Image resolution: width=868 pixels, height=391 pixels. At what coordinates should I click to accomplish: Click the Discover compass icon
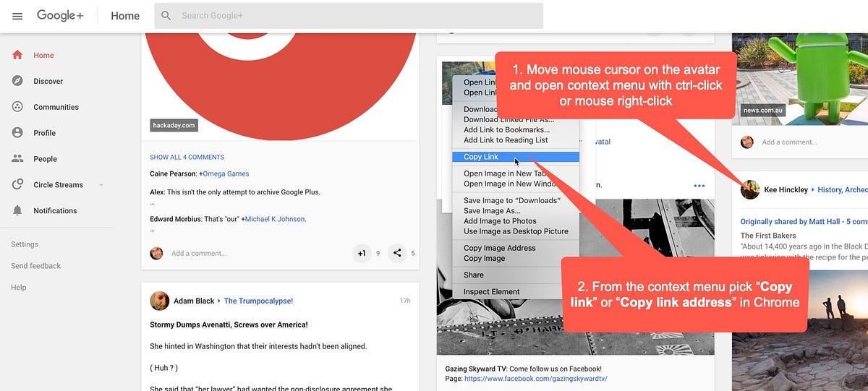pos(17,81)
